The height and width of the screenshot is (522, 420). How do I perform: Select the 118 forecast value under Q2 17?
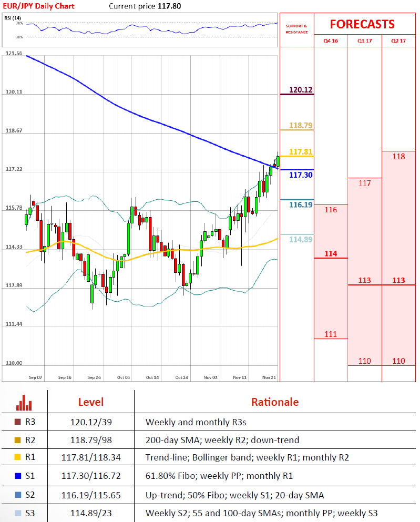(398, 156)
